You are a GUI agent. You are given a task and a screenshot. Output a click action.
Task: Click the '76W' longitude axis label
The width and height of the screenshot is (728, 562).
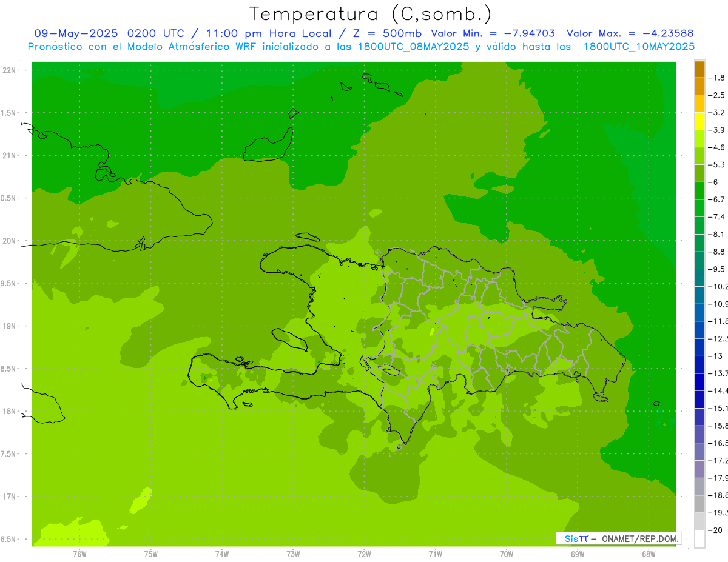[x=79, y=554]
